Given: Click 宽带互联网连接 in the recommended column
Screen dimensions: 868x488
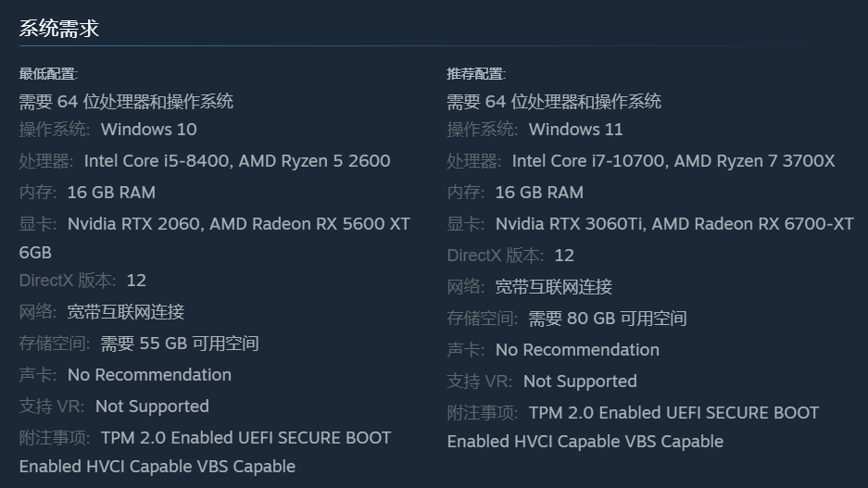Looking at the screenshot, I should pyautogui.click(x=554, y=287).
